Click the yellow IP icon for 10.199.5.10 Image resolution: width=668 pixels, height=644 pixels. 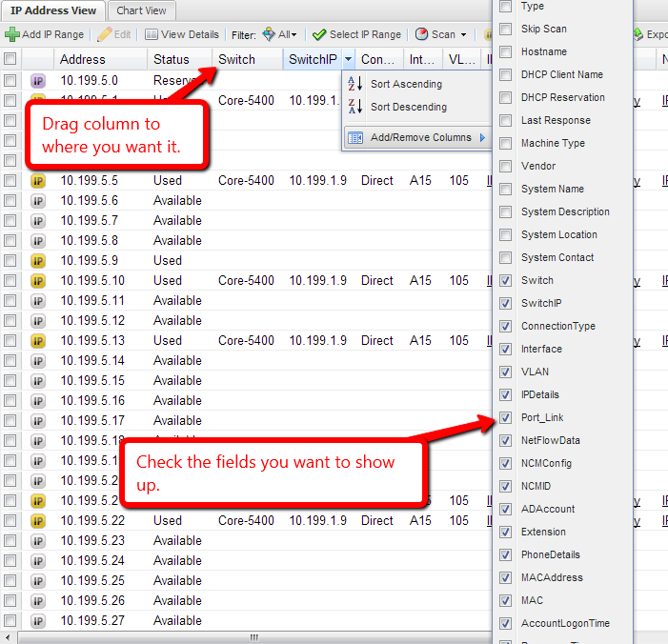pyautogui.click(x=38, y=281)
